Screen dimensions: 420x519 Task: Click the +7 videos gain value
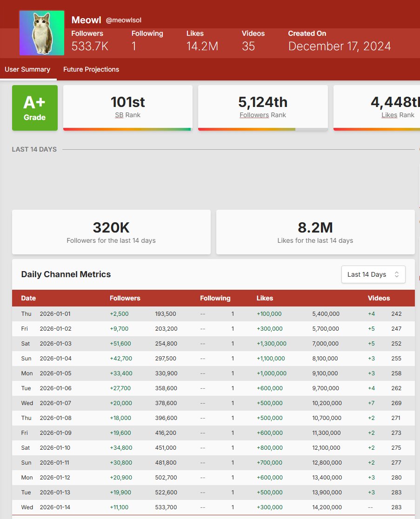[x=371, y=403]
